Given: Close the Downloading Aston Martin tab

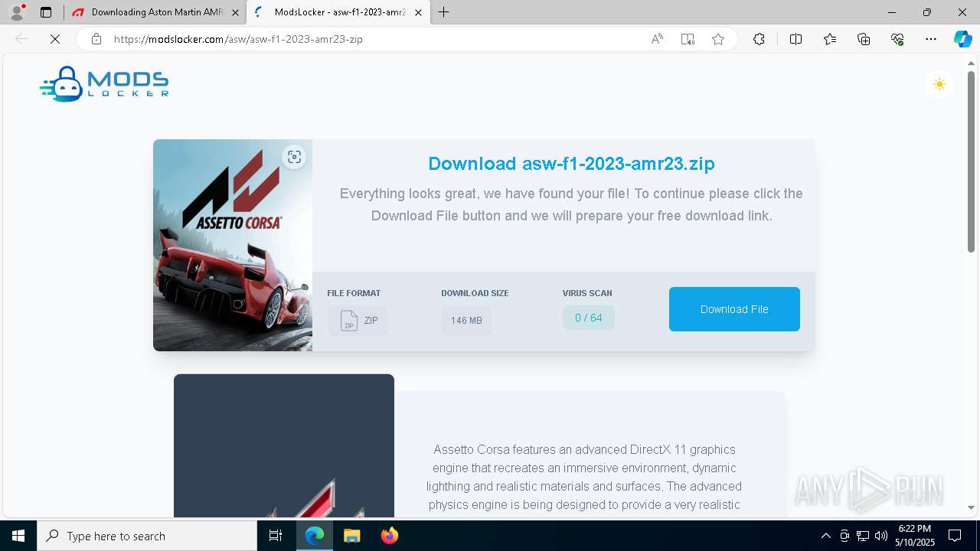Looking at the screenshot, I should (235, 12).
